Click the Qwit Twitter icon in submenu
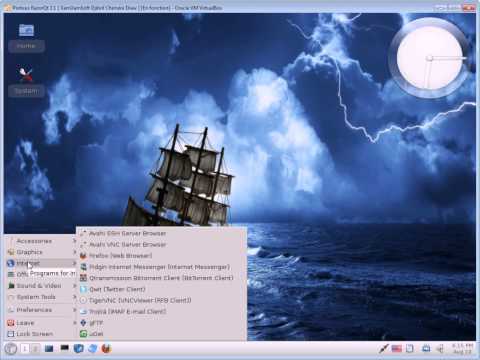Image resolution: width=480 pixels, height=360 pixels. click(x=83, y=289)
